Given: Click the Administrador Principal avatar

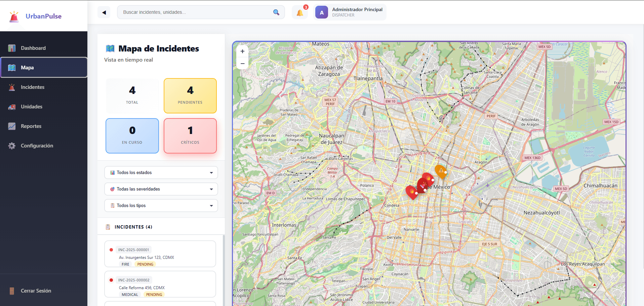Looking at the screenshot, I should tap(321, 12).
